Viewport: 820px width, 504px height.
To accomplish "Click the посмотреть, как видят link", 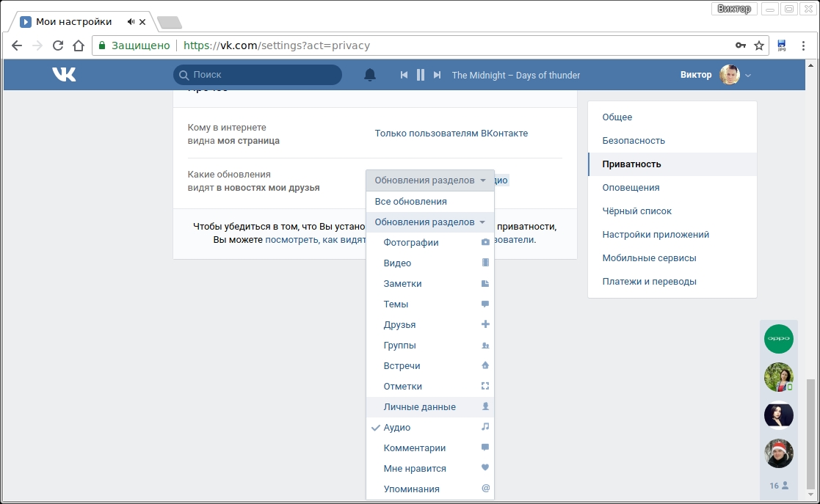I will click(x=316, y=240).
